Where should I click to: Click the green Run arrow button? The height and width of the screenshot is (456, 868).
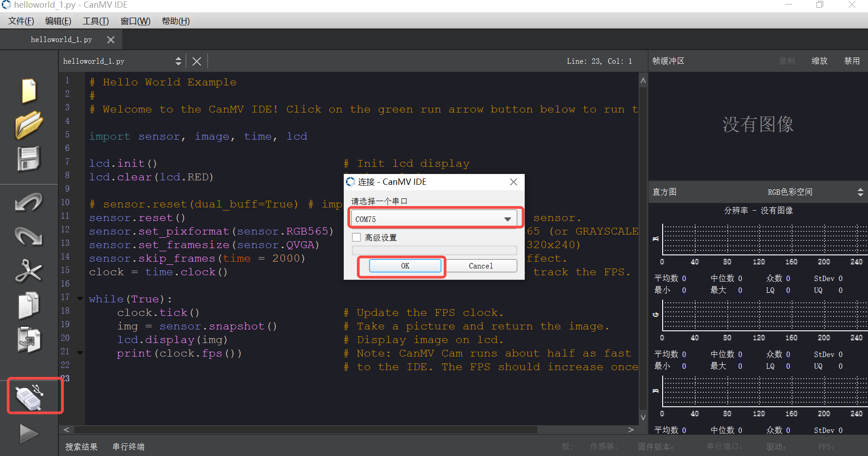29,433
